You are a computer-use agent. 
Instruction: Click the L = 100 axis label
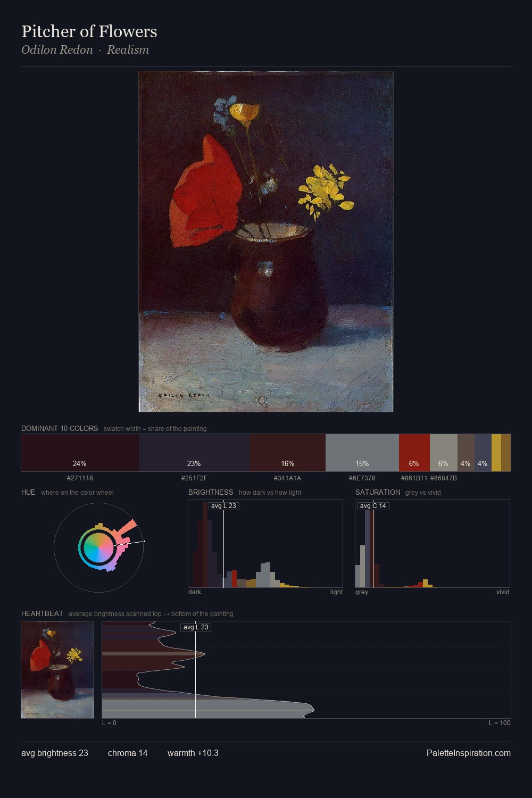500,723
